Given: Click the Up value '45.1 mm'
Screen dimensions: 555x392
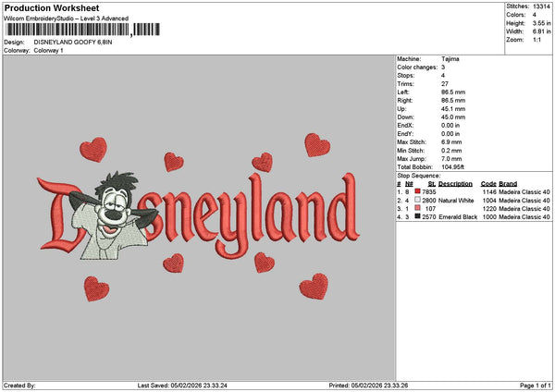Looking at the screenshot, I should (453, 109).
